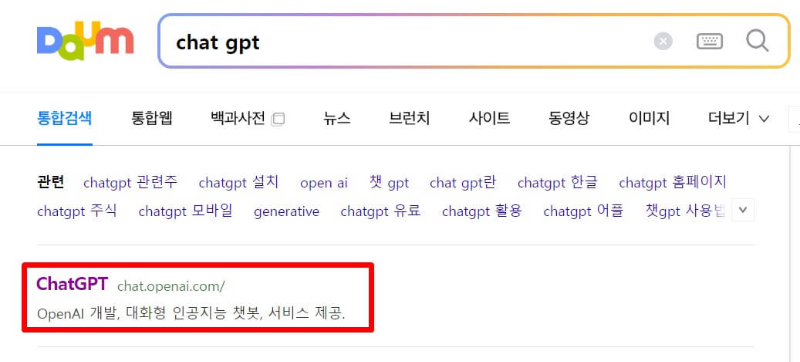Screen dimensions: 800x362
Task: Click related search chatgpt 유료
Action: [381, 211]
